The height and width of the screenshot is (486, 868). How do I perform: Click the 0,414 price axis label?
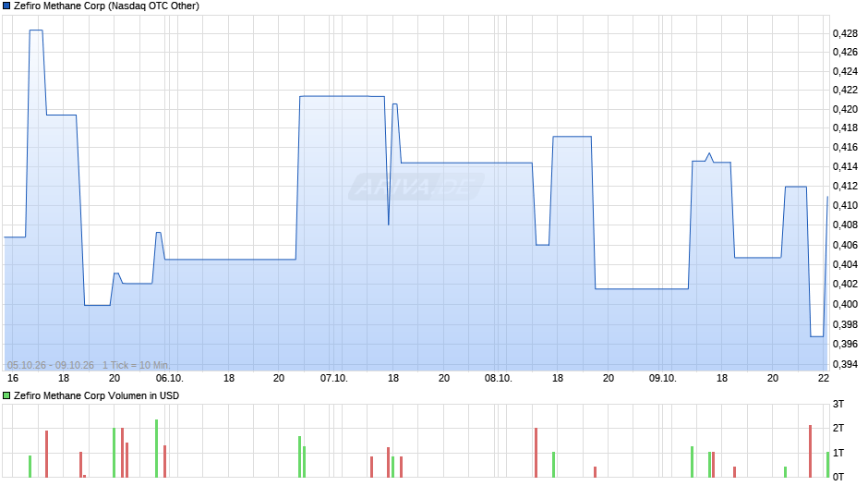point(845,167)
